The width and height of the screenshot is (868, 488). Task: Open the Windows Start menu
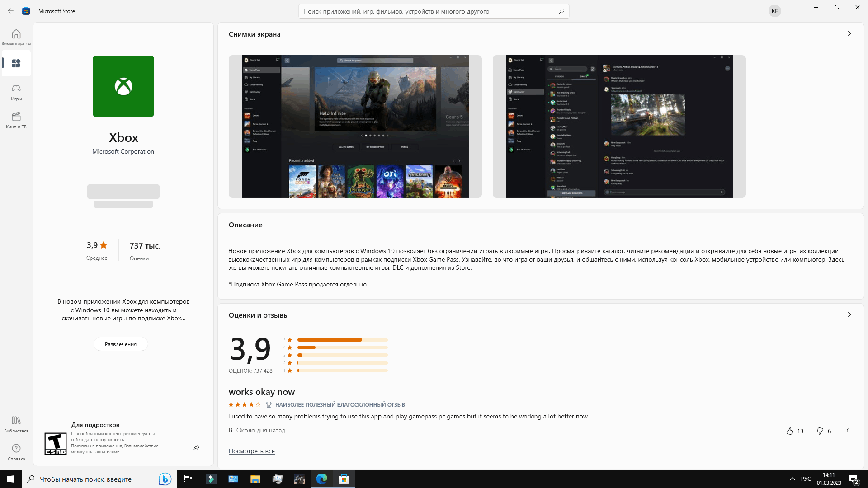click(x=11, y=479)
